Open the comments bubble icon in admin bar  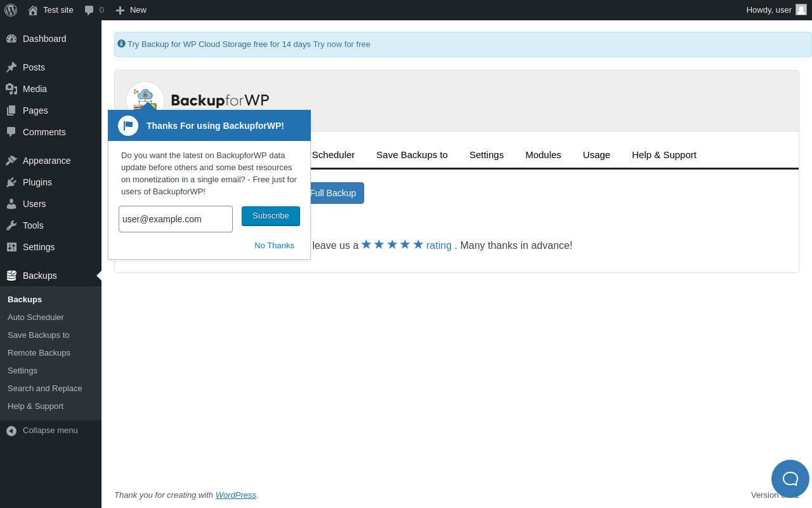[x=89, y=10]
